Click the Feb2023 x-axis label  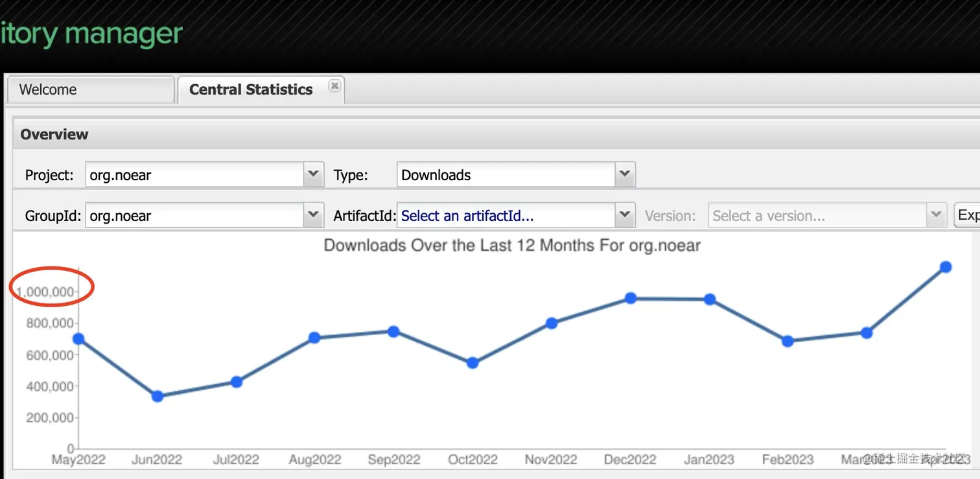point(787,460)
